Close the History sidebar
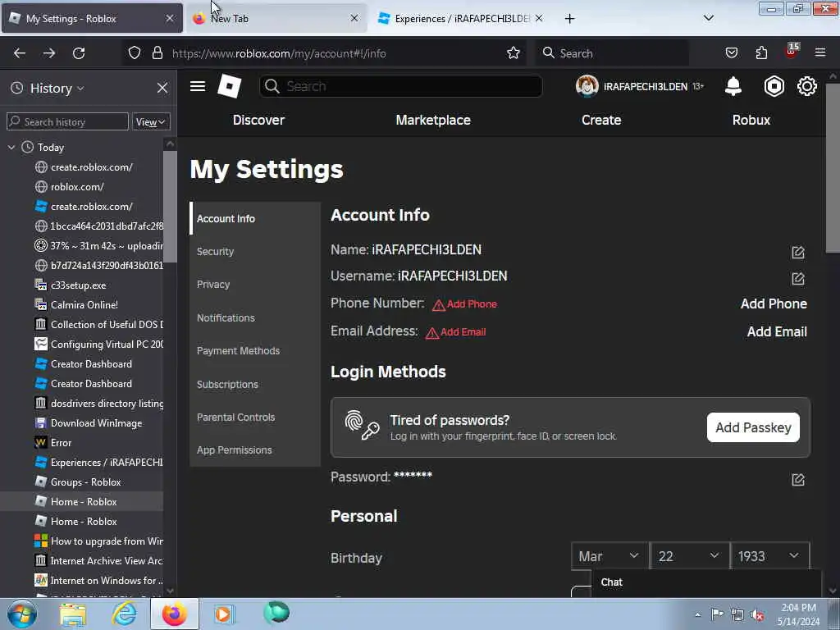The height and width of the screenshot is (630, 840). pyautogui.click(x=162, y=88)
